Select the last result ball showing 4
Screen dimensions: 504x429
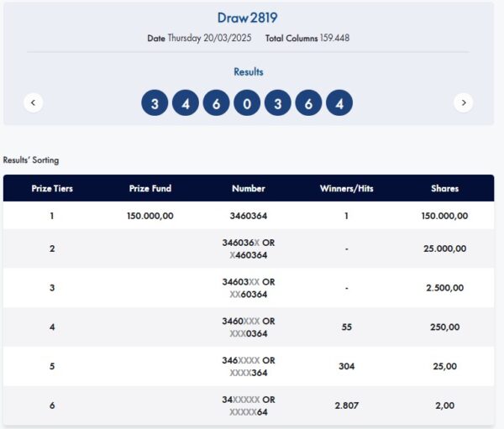click(339, 103)
